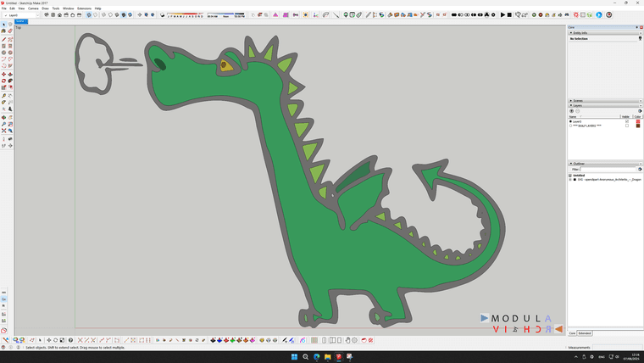This screenshot has height=363, width=644.
Task: Collapse the Entity Info panel
Action: (x=571, y=33)
